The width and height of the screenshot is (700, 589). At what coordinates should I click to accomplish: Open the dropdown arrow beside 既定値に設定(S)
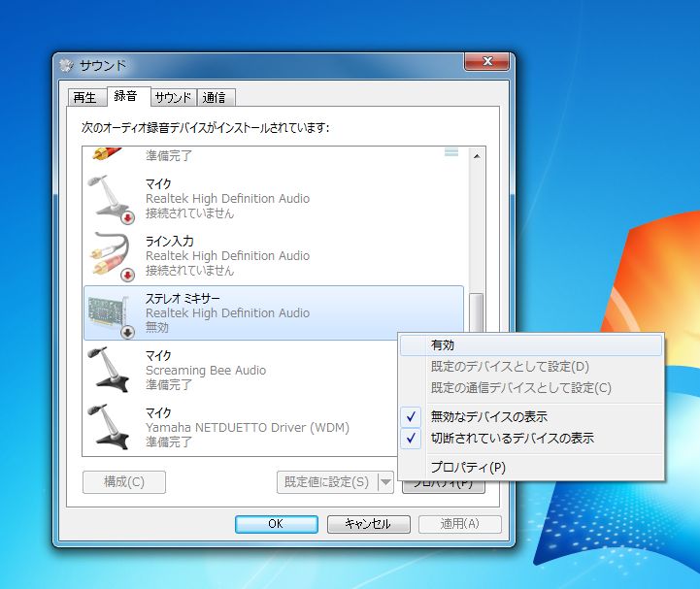386,482
